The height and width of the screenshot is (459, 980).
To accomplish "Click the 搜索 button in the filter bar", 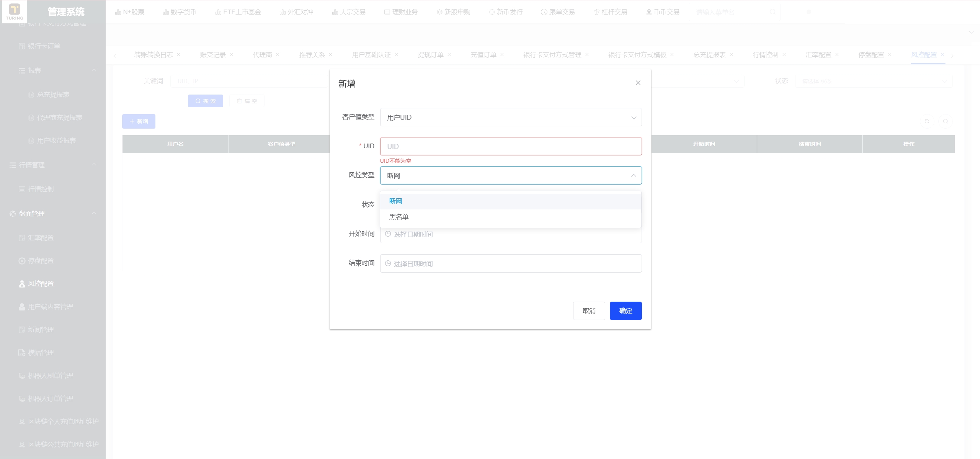I will coord(206,101).
